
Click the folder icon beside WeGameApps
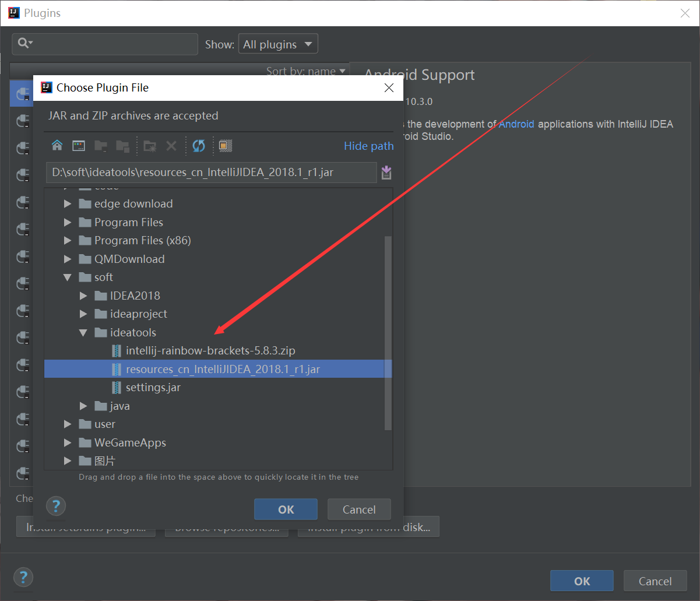[x=85, y=442]
